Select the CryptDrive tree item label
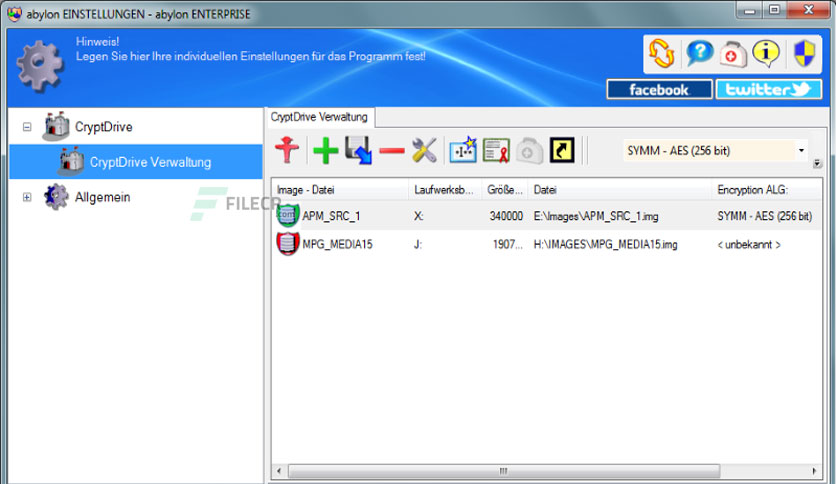Image resolution: width=836 pixels, height=484 pixels. [x=103, y=127]
